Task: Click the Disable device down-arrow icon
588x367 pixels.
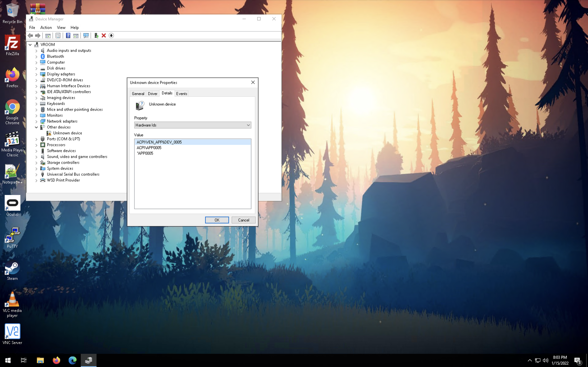Action: click(x=111, y=35)
